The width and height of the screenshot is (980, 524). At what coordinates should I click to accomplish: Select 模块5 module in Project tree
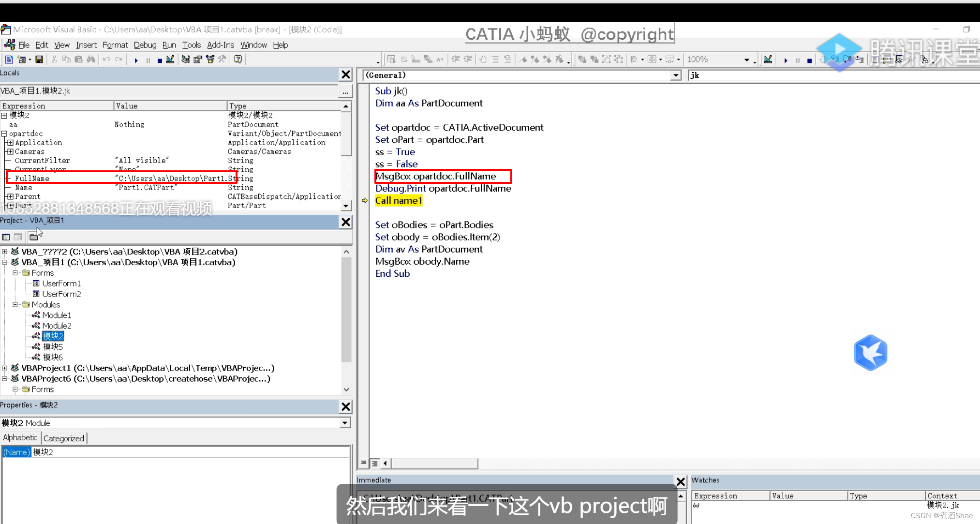coord(53,347)
